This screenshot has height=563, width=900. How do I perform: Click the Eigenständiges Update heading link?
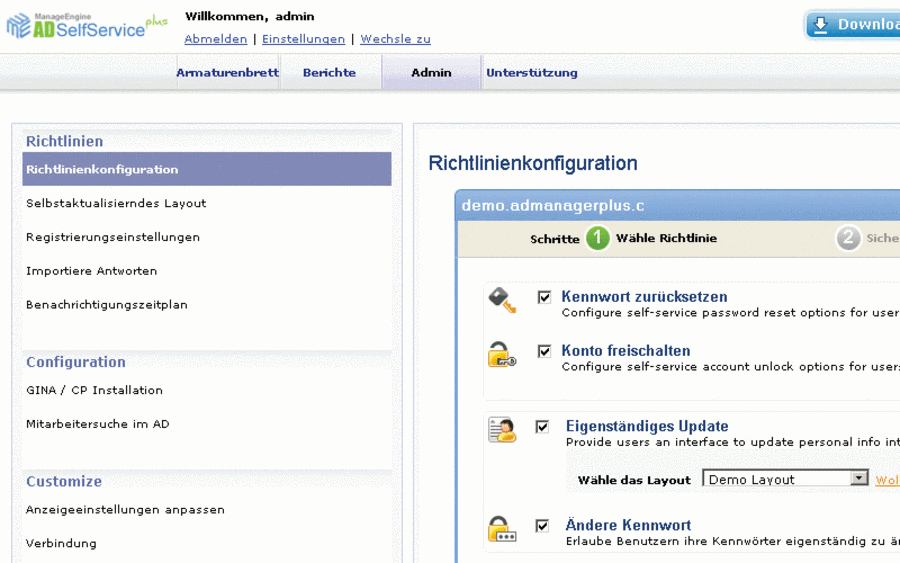[647, 426]
